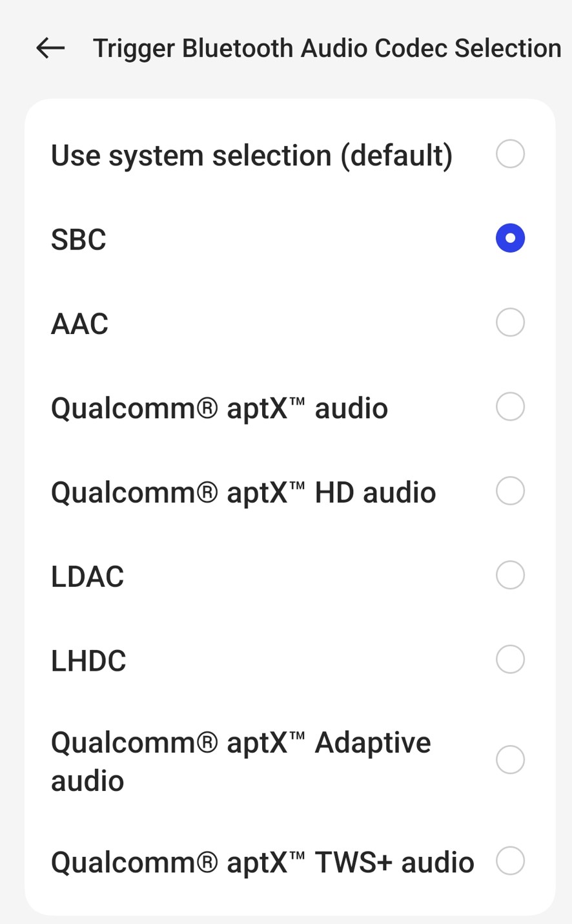Enable the Qualcomm aptX audio radio button
The image size is (572, 924).
[x=510, y=406]
